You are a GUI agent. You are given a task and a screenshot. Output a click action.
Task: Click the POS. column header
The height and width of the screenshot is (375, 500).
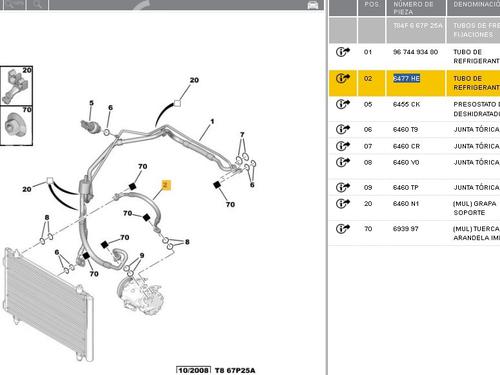(x=371, y=4)
